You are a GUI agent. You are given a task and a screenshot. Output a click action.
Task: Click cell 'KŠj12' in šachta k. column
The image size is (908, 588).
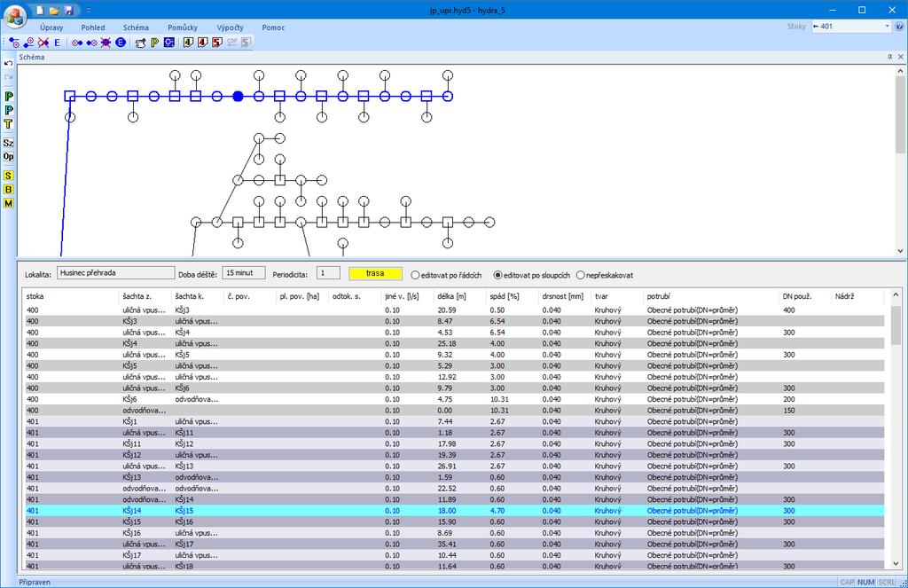(184, 443)
